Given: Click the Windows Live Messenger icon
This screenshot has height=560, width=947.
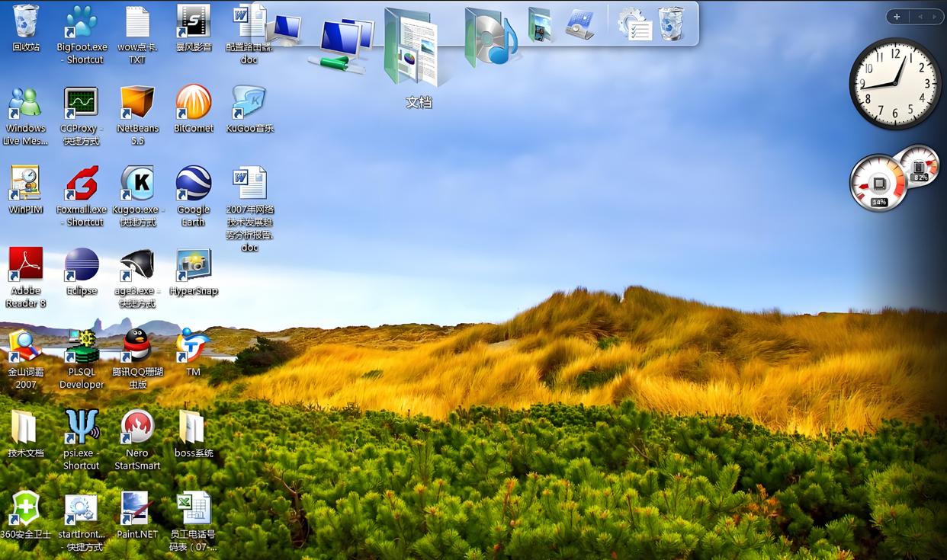Looking at the screenshot, I should [x=26, y=103].
